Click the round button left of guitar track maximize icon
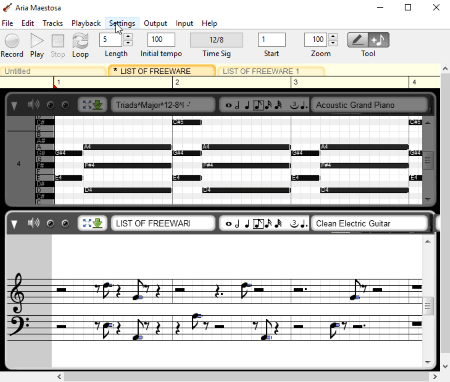 click(x=65, y=223)
